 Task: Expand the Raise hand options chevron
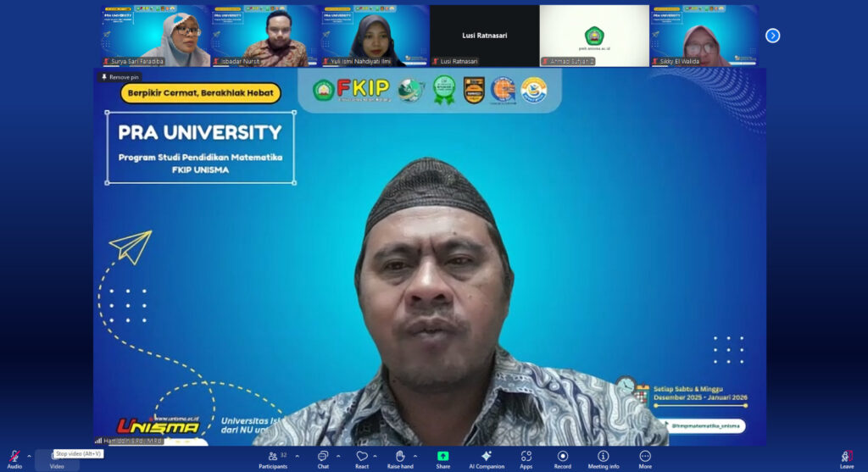tap(415, 457)
